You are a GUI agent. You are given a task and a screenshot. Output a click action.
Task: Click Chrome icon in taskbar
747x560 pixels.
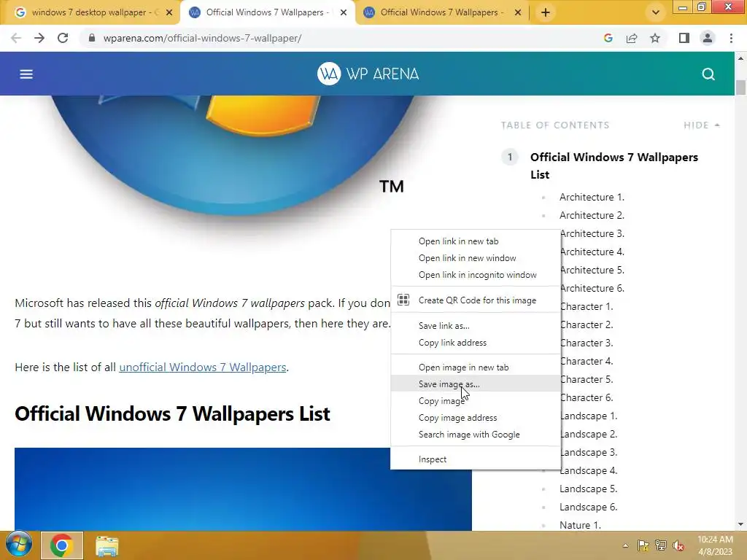tap(61, 545)
